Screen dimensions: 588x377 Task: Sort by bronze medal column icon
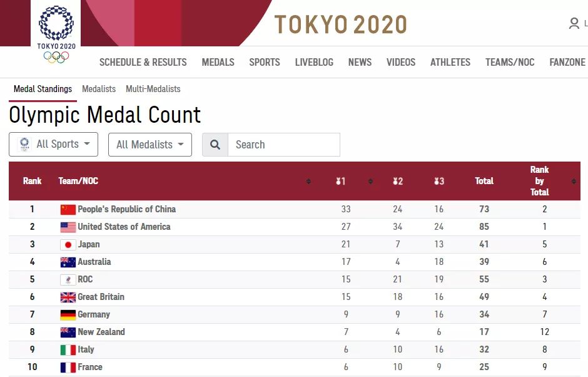click(x=438, y=182)
